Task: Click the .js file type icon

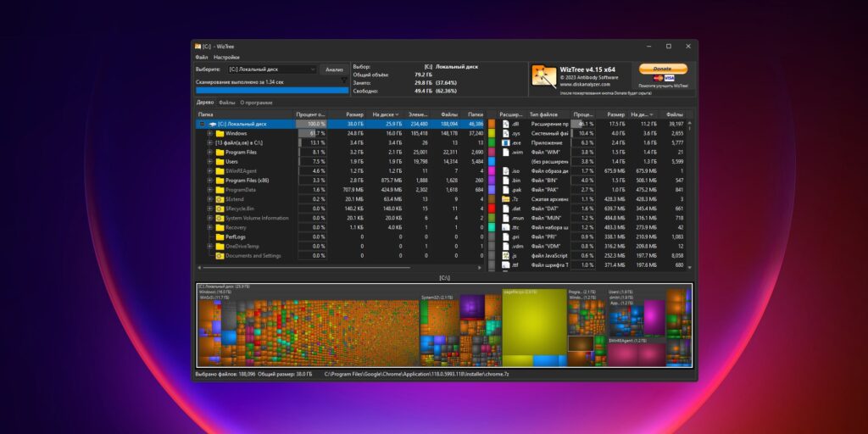Action: [505, 256]
